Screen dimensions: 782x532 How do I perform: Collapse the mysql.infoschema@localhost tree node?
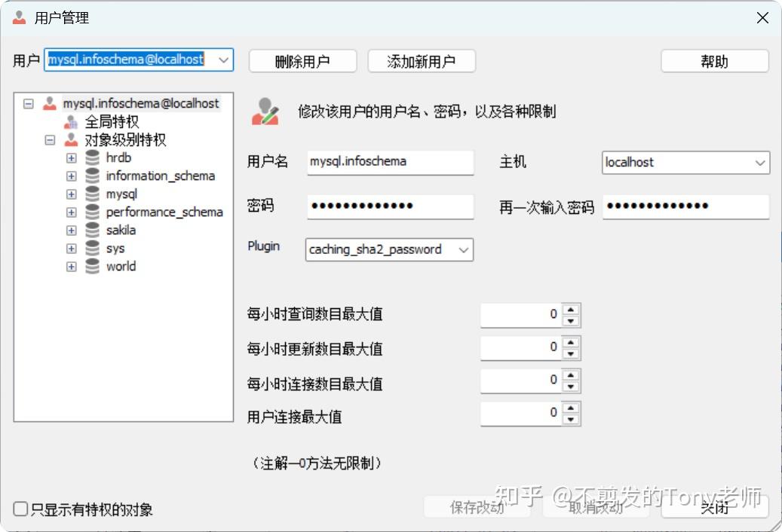pos(29,103)
